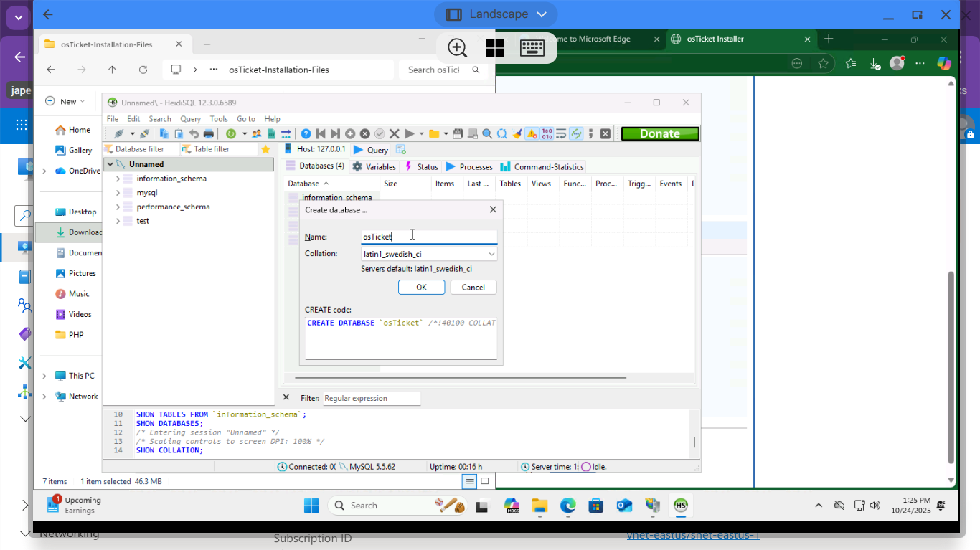Click the Edge page vertical scrollbar
The height and width of the screenshot is (550, 980).
pos(951,366)
